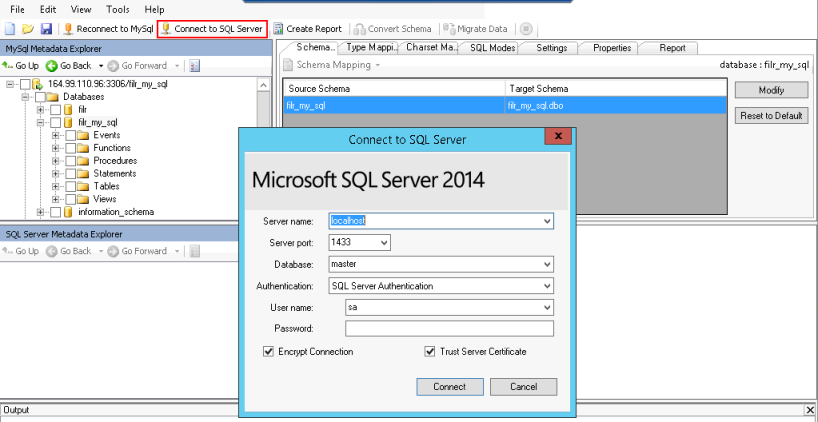Click the MySQL server connection icon in tree
818x422 pixels.
click(37, 84)
